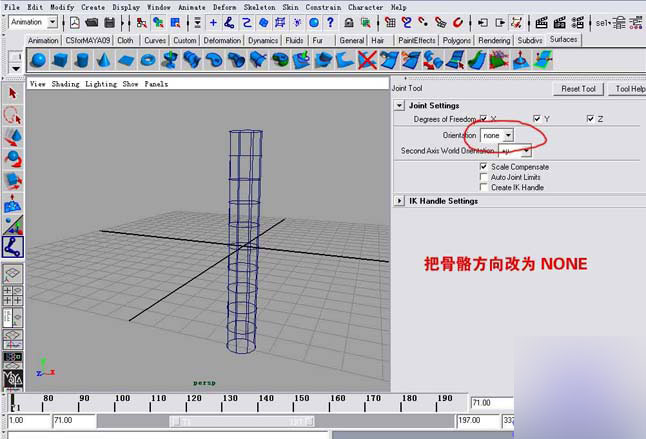
Task: Select the Rotate tool
Action: (13, 159)
